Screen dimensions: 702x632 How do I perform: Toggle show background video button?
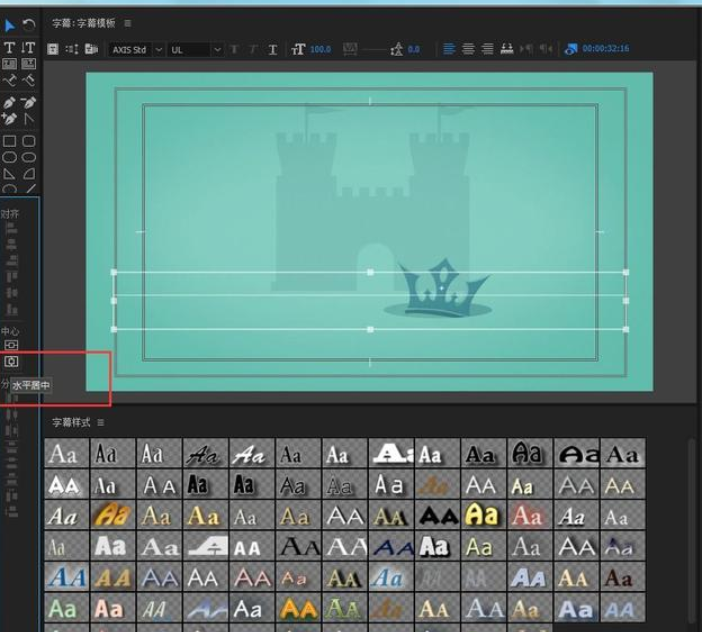click(x=571, y=49)
